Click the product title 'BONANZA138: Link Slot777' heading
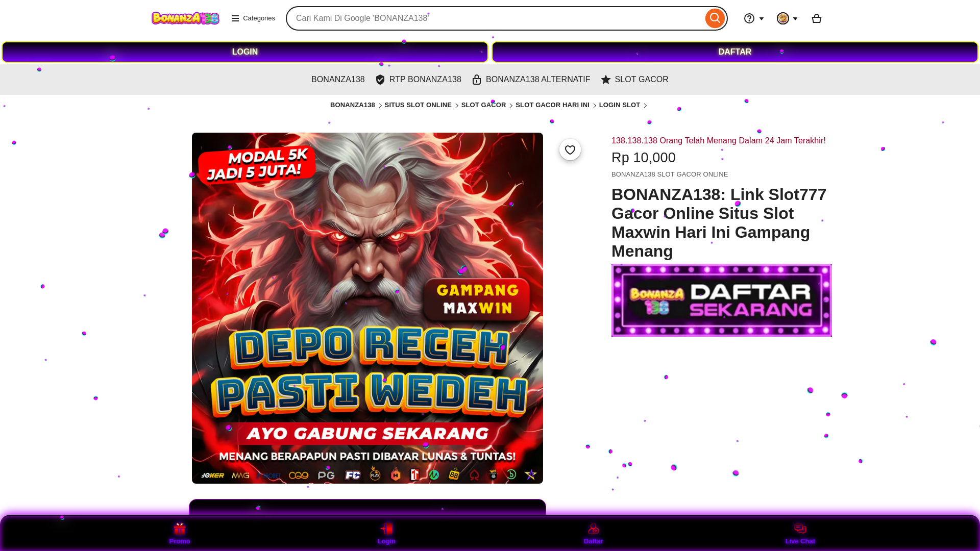The width and height of the screenshot is (980, 551). 719,223
